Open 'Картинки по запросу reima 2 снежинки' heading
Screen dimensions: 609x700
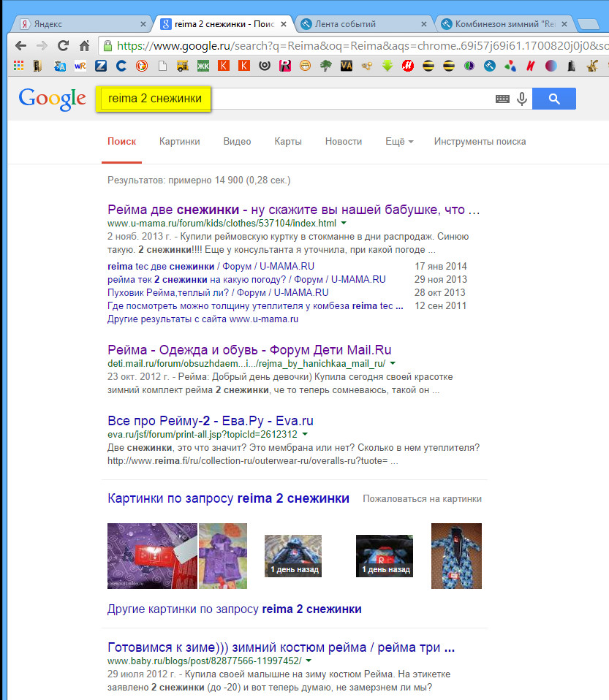[228, 498]
